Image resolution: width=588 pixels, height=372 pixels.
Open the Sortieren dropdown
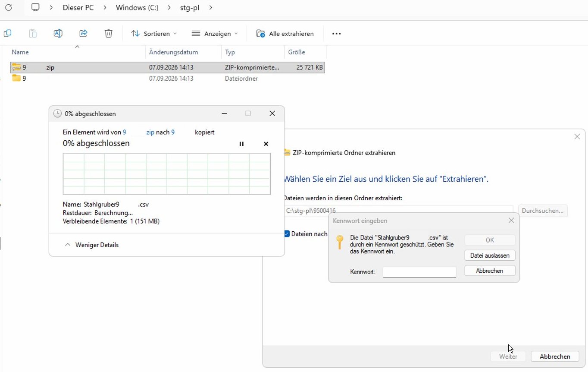click(x=154, y=33)
